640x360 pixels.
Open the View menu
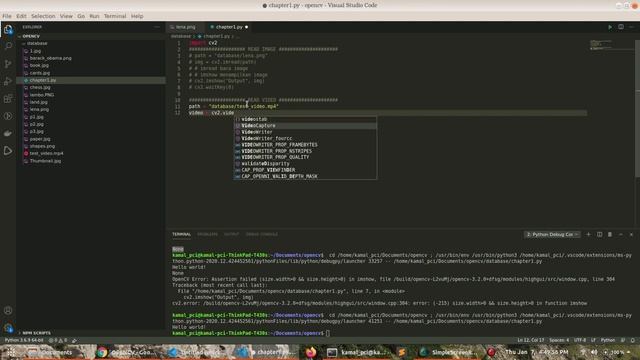pos(66,16)
